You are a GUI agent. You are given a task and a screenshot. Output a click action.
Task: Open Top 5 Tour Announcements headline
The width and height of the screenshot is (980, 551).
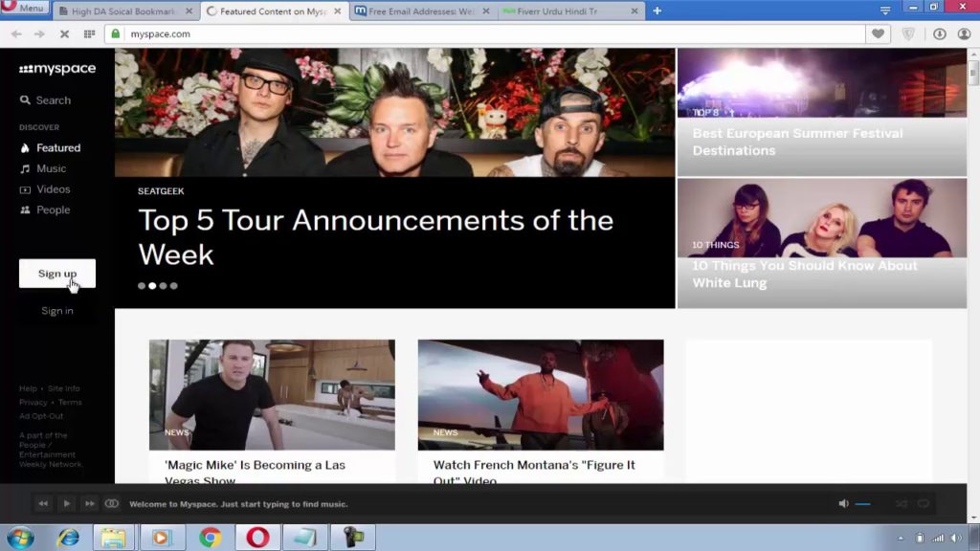coord(375,237)
